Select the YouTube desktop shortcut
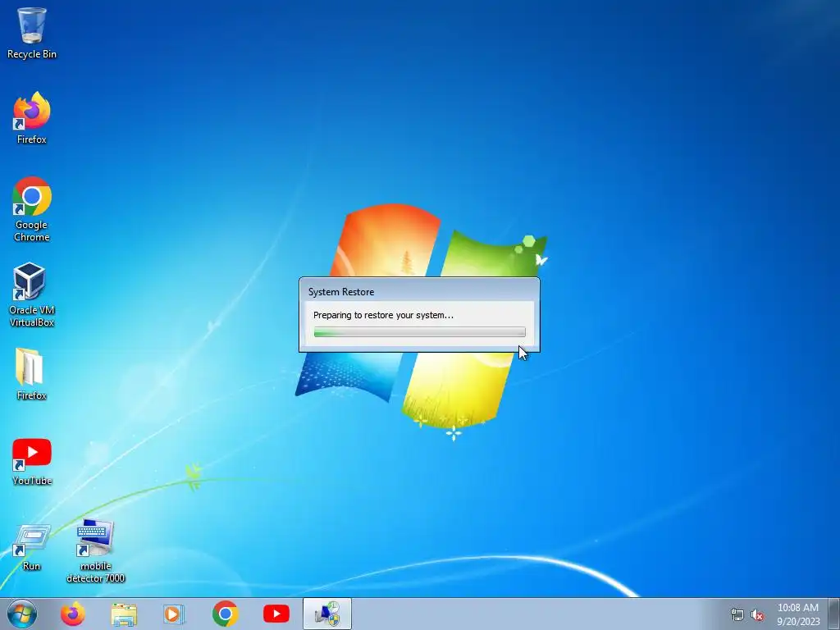Viewport: 840px width, 630px height. click(32, 461)
